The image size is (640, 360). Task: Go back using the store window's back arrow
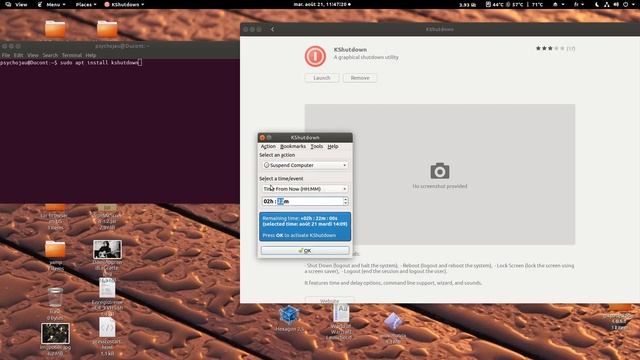273,29
